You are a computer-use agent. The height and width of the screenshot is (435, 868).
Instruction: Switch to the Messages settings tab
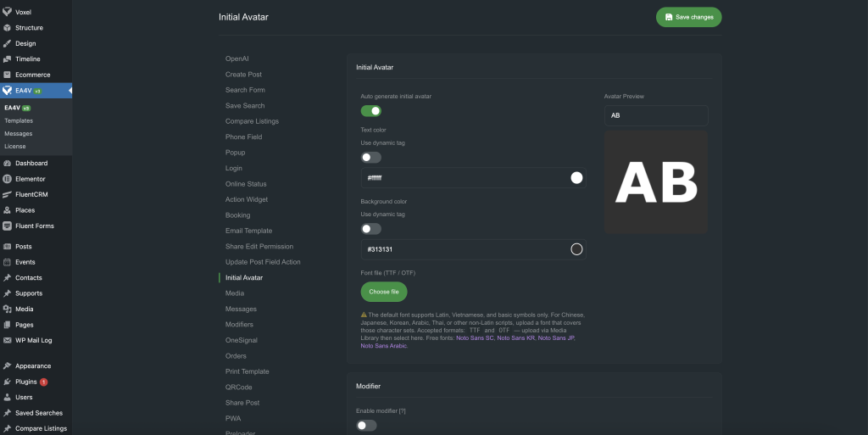(241, 309)
